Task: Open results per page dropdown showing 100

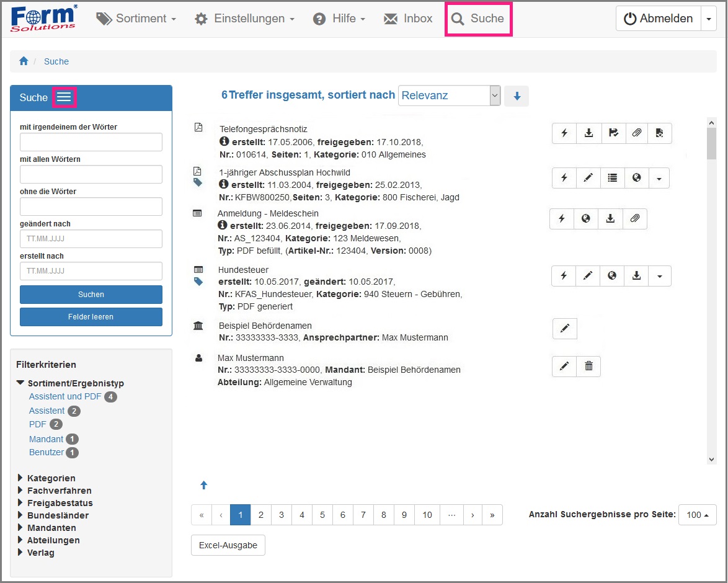Action: 698,515
